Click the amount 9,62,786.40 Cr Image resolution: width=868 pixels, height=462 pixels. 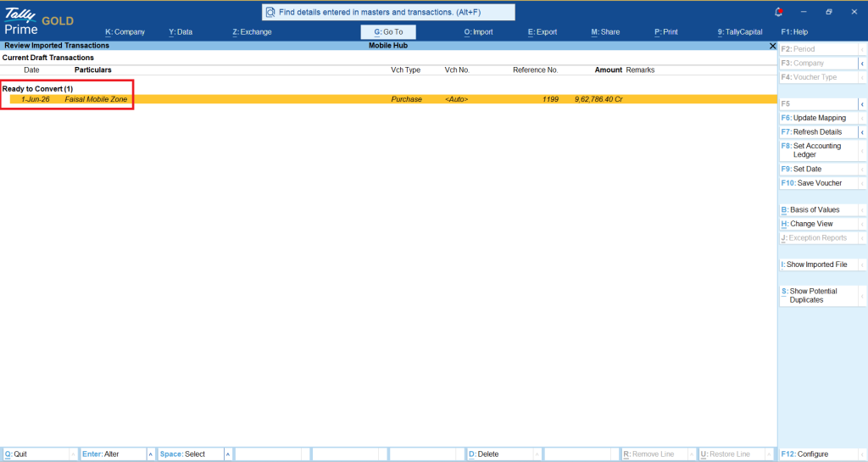(598, 99)
